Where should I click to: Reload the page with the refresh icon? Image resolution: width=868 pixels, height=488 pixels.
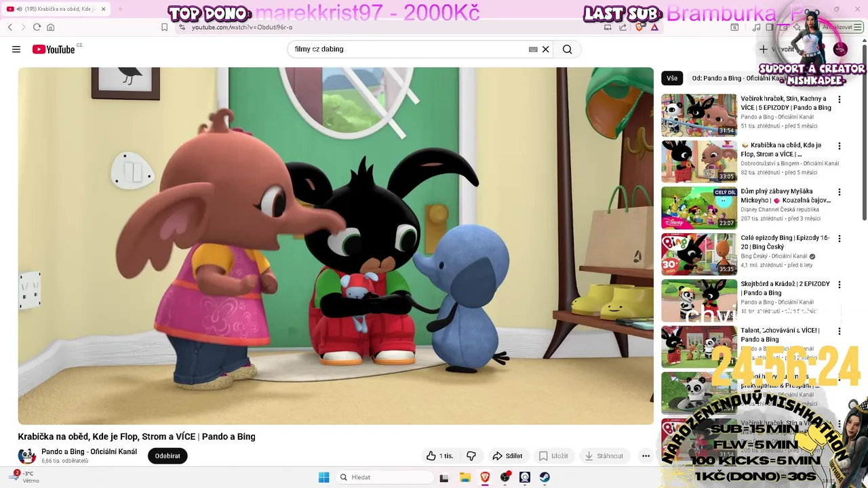pos(37,27)
